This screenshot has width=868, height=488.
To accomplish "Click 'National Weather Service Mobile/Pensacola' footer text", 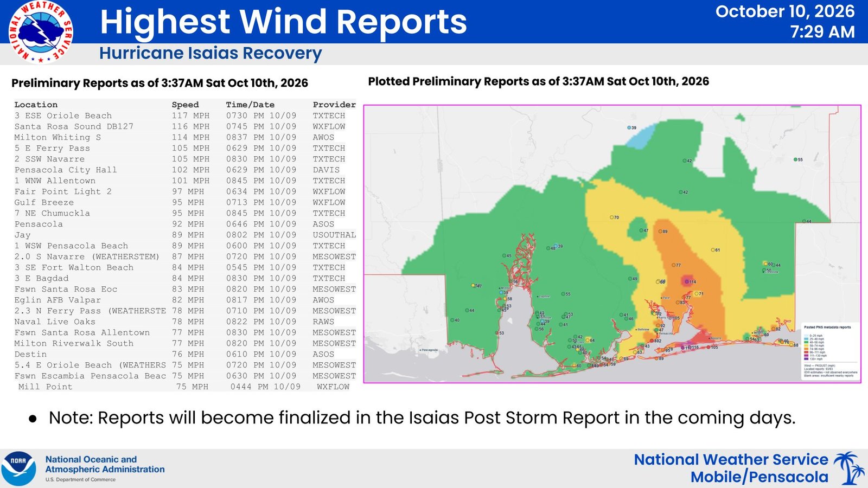I will pos(731,468).
